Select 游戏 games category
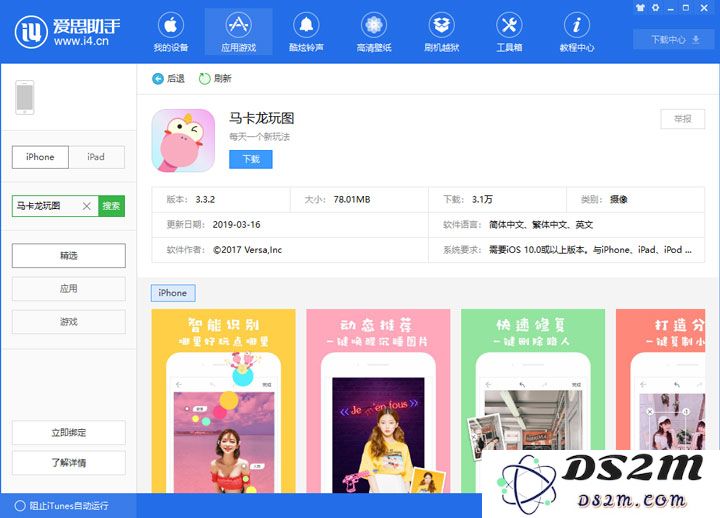Screen dimensions: 720x518 point(68,321)
